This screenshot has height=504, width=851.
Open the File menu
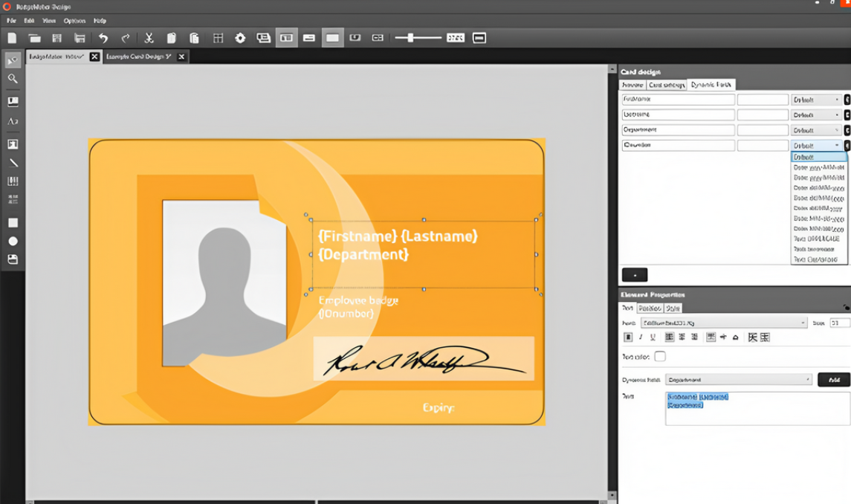pos(10,21)
